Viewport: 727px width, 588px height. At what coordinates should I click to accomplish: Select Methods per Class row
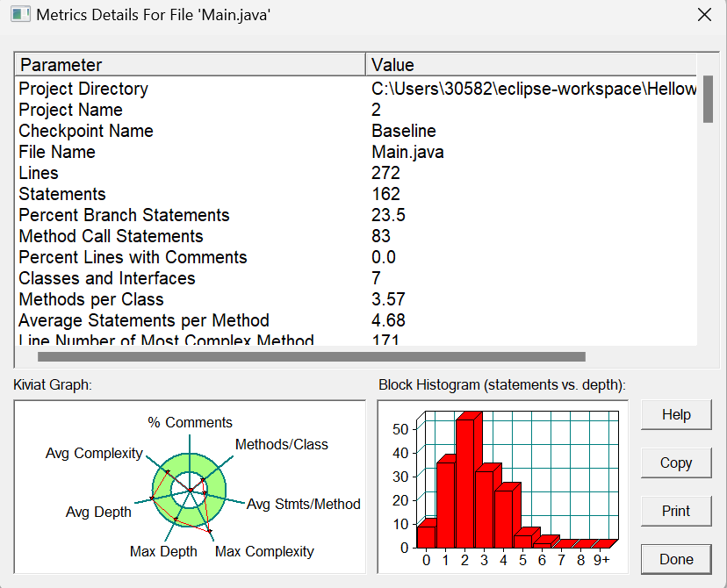[x=356, y=299]
